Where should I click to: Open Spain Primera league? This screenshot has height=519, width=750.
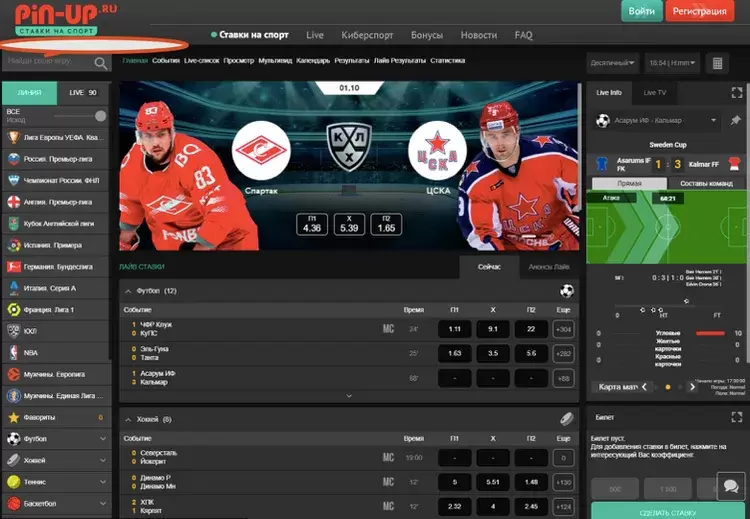pos(55,245)
